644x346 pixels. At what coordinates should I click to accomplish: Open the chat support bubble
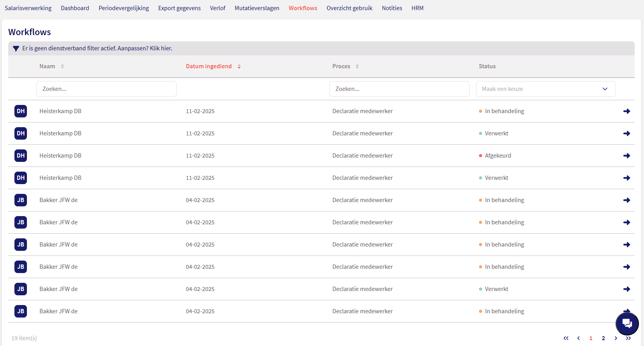pyautogui.click(x=627, y=323)
